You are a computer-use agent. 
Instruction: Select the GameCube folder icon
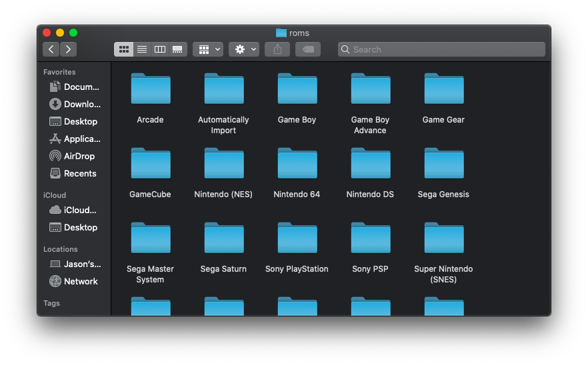pos(151,163)
